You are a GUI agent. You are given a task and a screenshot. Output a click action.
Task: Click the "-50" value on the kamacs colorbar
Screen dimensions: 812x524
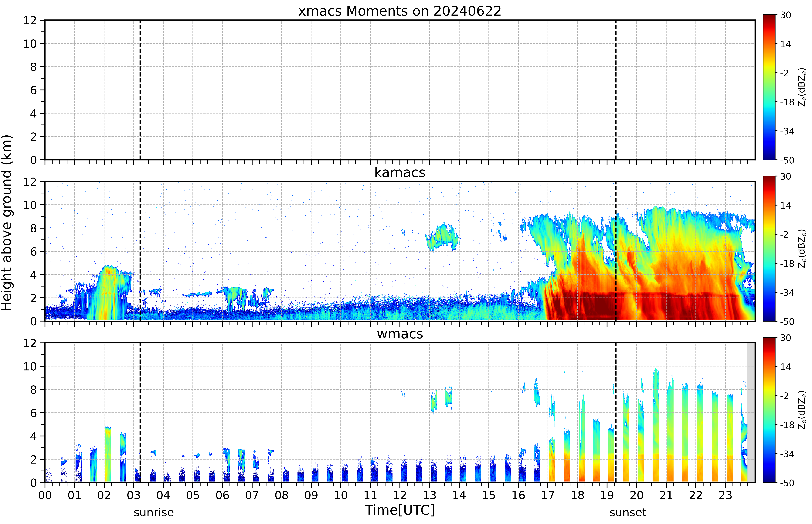point(787,322)
